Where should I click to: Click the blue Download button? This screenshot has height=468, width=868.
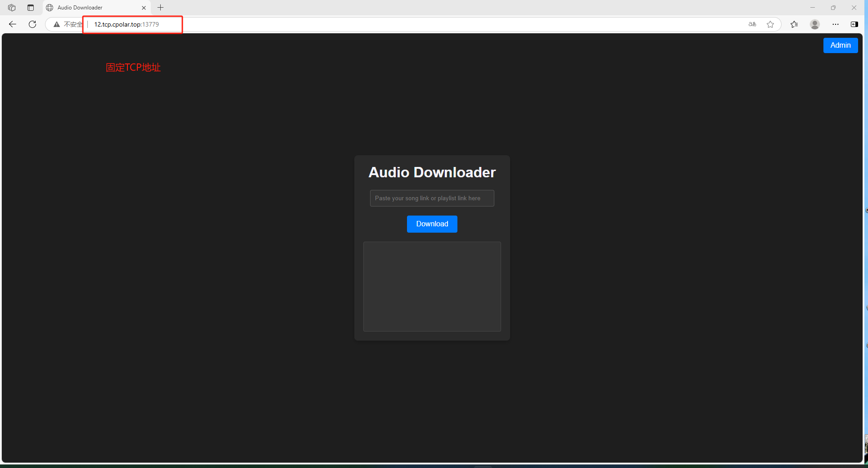[432, 224]
